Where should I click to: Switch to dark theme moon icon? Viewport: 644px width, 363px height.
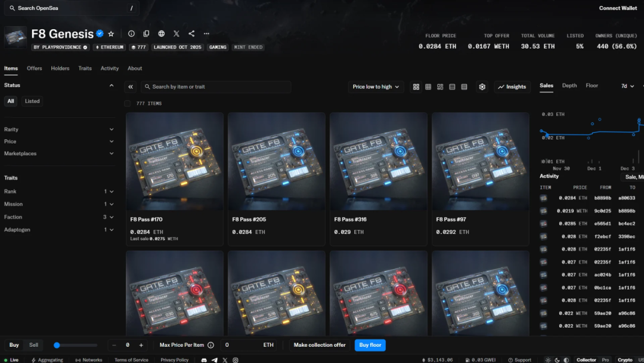[557, 360]
